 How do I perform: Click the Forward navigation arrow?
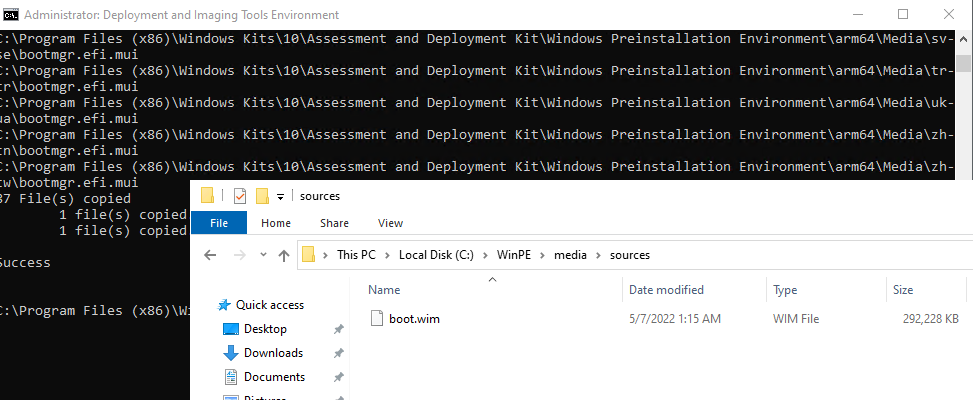(240, 255)
